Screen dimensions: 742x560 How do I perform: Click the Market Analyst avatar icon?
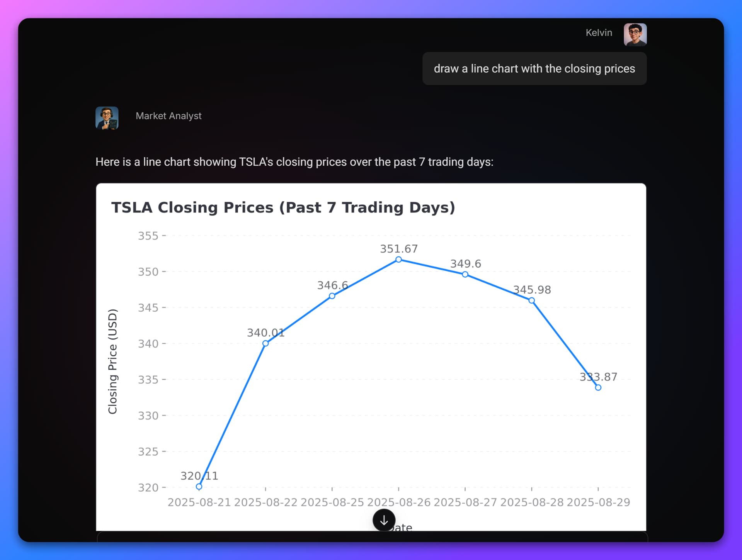coord(107,118)
